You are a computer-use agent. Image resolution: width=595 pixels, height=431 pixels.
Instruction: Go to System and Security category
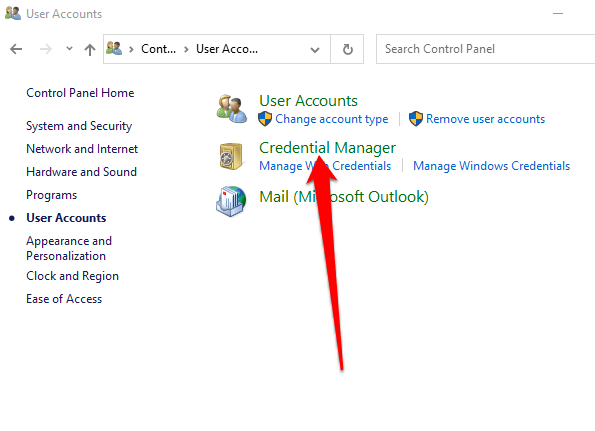[x=79, y=126]
